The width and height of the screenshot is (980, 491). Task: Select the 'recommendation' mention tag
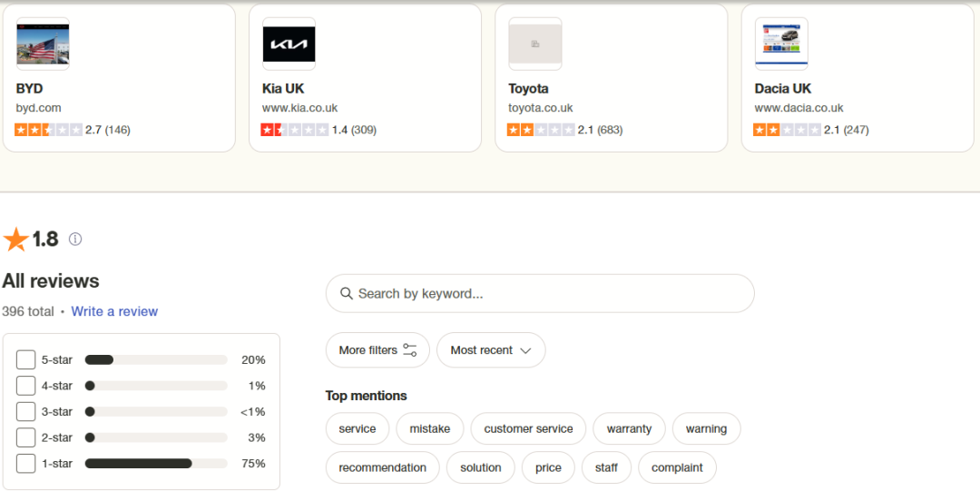[383, 468]
